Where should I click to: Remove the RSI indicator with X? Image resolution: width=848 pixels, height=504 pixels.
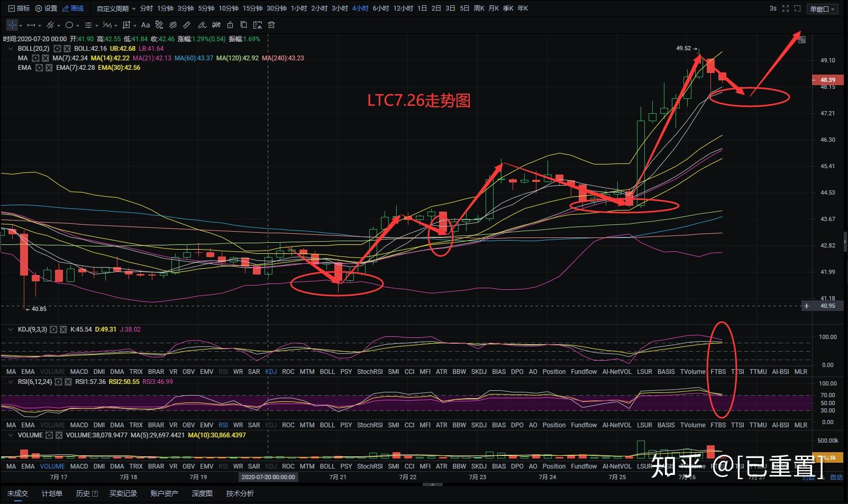coord(68,382)
